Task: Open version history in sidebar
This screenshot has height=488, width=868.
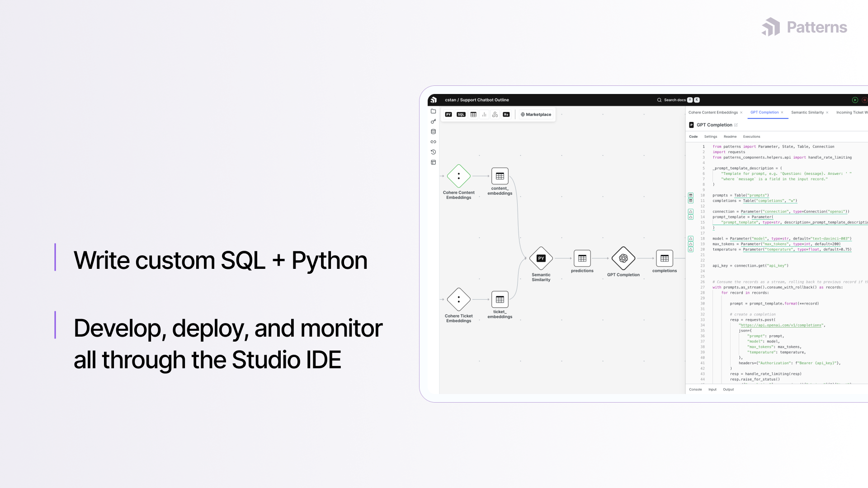Action: coord(433,152)
